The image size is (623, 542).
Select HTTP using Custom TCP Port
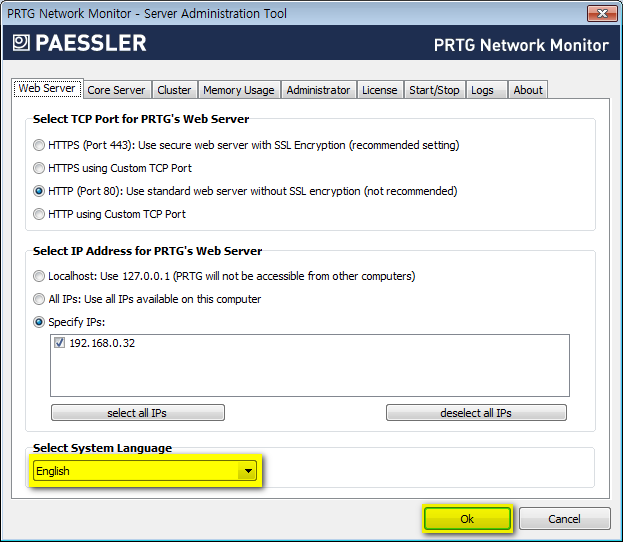tap(39, 214)
